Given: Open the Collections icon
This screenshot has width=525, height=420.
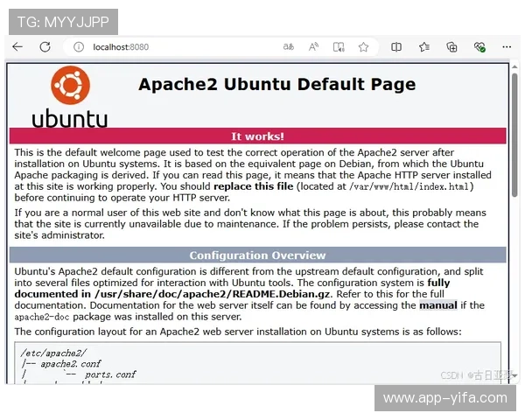Looking at the screenshot, I should pos(451,47).
